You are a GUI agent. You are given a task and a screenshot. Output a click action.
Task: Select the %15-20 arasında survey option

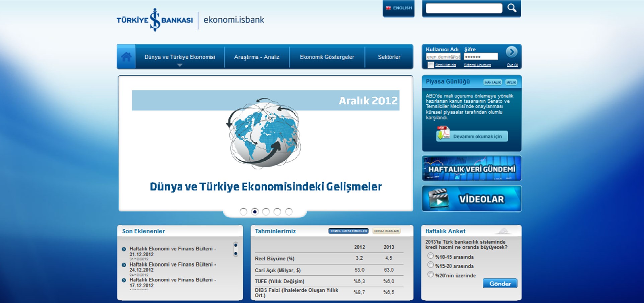click(x=431, y=265)
